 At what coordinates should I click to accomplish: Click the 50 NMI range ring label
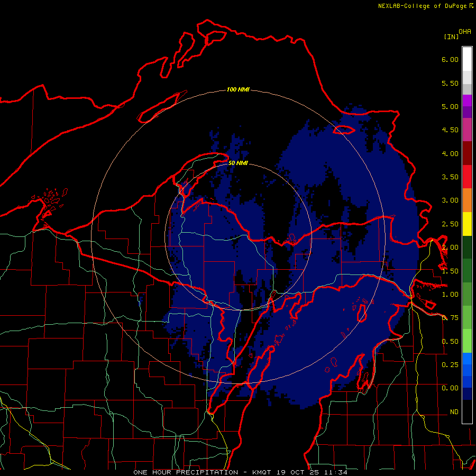(x=238, y=163)
